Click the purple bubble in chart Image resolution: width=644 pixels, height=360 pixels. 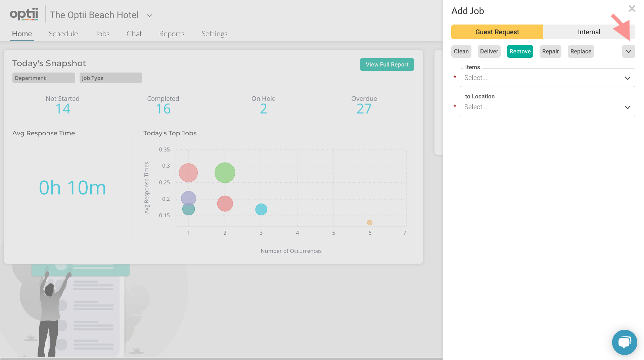pyautogui.click(x=188, y=198)
